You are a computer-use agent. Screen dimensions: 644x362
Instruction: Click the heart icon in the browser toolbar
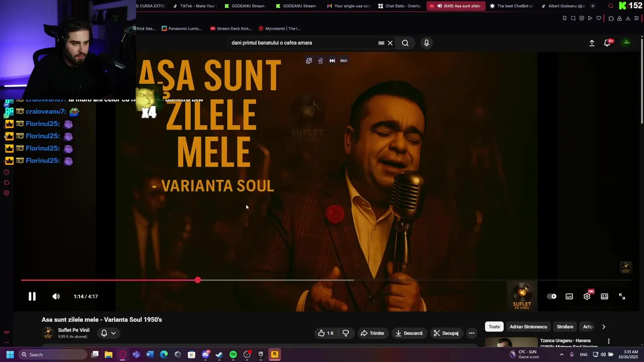(599, 19)
